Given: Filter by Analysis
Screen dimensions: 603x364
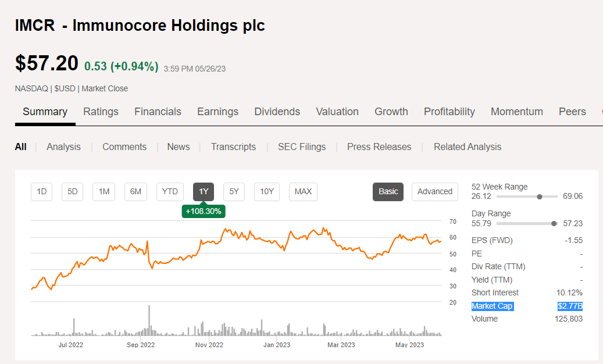Looking at the screenshot, I should [x=63, y=147].
